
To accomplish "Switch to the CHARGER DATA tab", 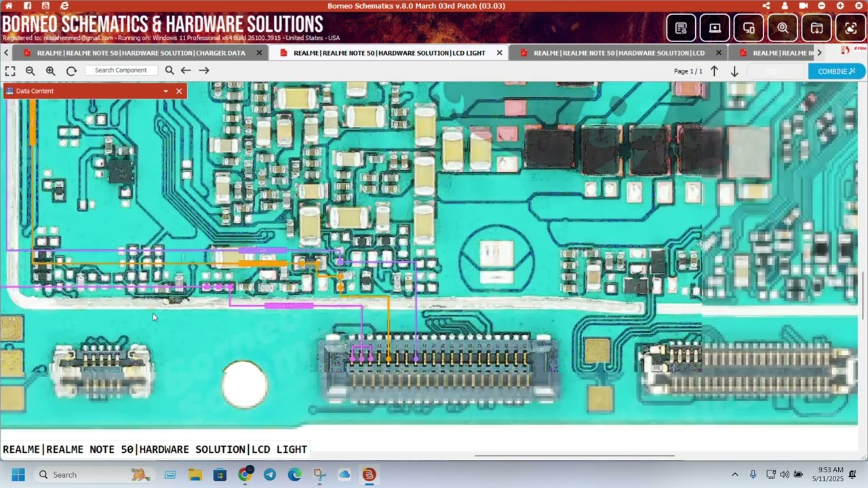I will (x=141, y=53).
